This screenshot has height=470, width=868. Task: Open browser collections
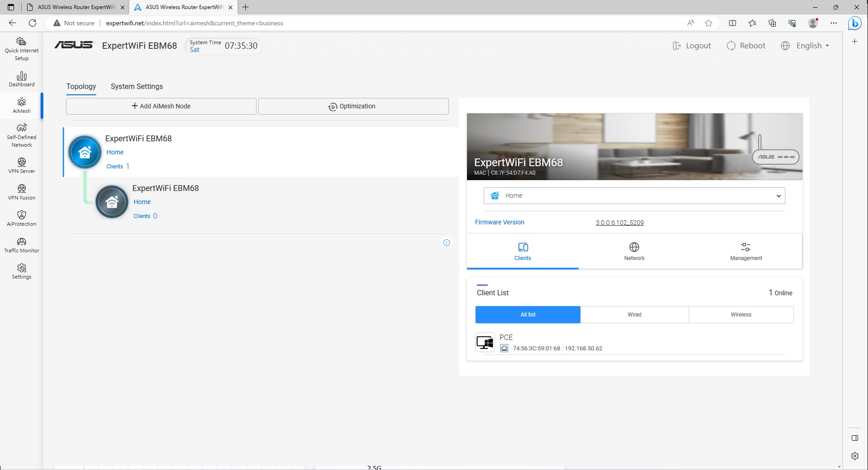(772, 23)
